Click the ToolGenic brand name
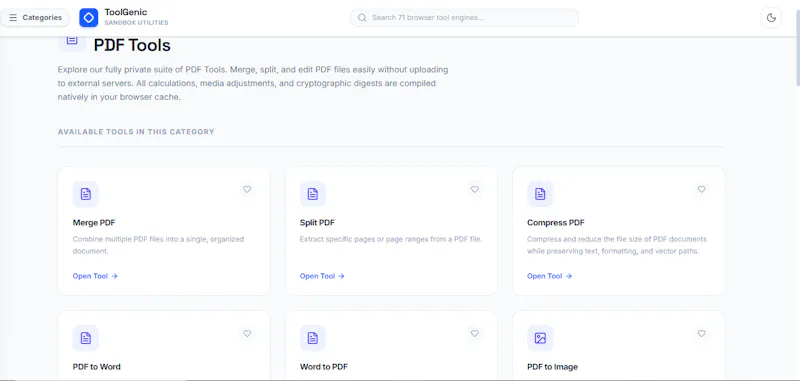The width and height of the screenshot is (800, 381). point(126,12)
